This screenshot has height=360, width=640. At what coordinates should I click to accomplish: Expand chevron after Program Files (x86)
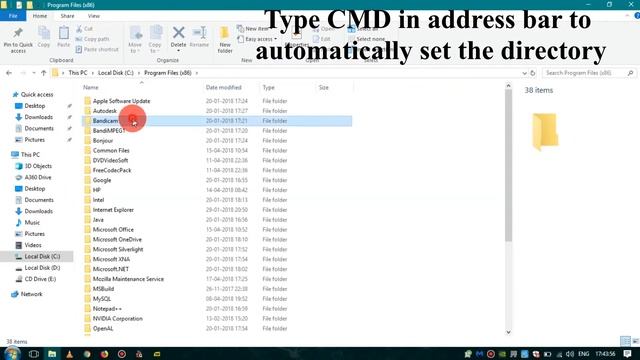(197, 73)
